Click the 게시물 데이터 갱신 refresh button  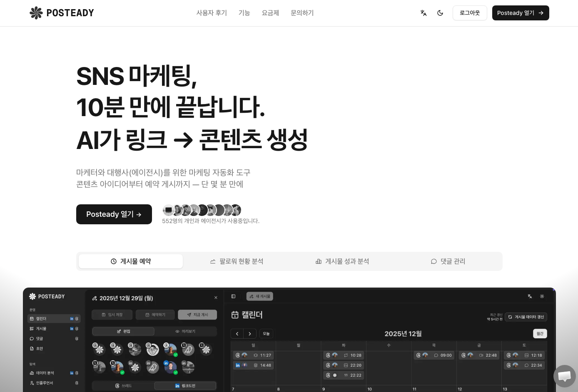click(526, 317)
